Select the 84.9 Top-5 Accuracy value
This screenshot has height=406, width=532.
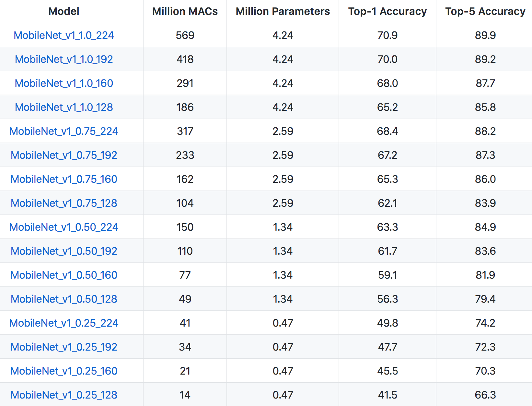pyautogui.click(x=485, y=227)
